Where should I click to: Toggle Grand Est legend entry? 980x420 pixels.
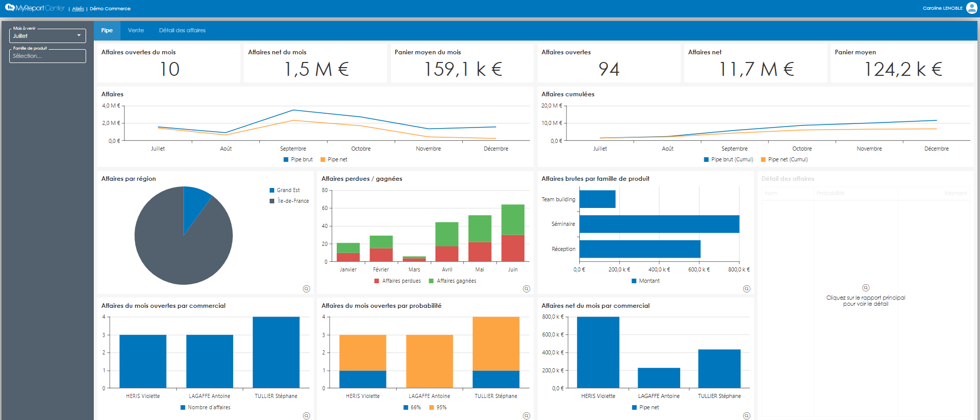[x=284, y=190]
